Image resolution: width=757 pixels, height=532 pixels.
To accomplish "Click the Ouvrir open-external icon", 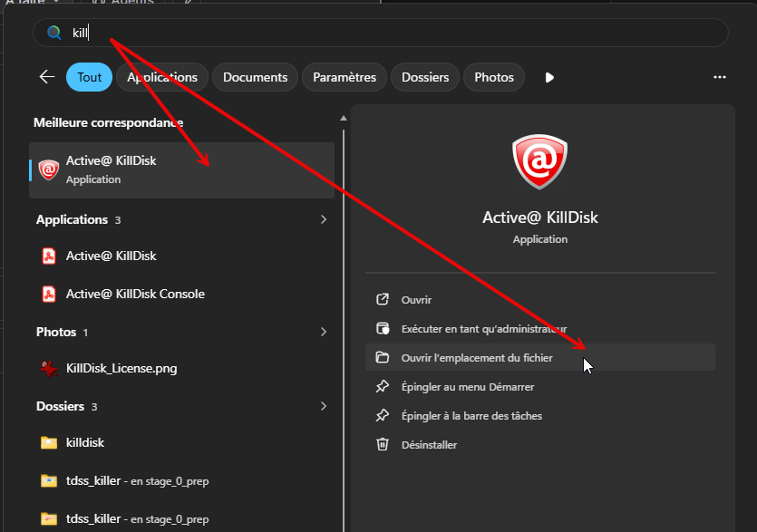I will click(383, 300).
